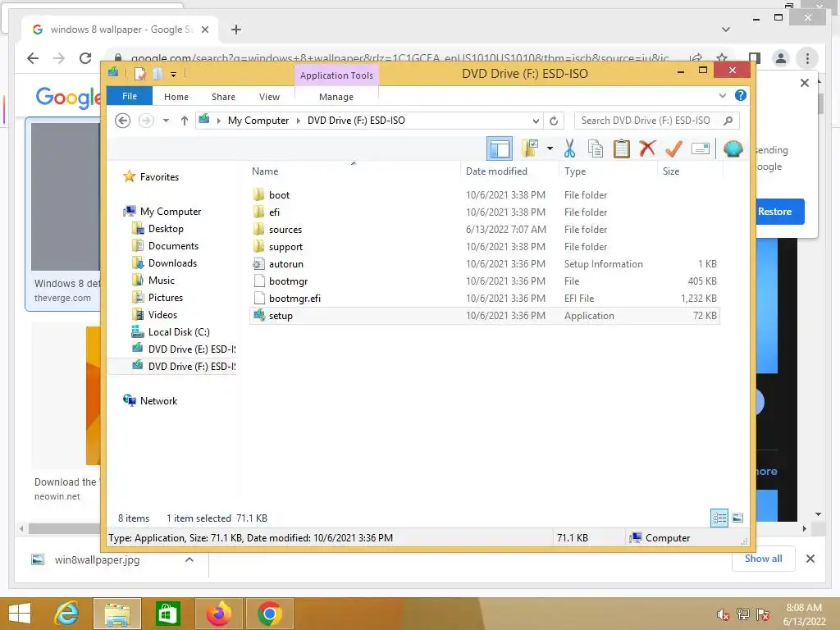Sort by the Date modified column
The height and width of the screenshot is (630, 840).
click(x=496, y=171)
